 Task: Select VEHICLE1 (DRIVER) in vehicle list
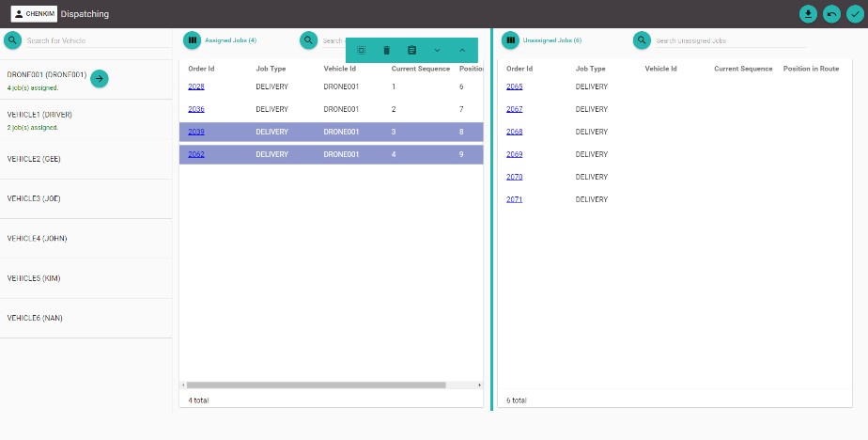[85, 119]
